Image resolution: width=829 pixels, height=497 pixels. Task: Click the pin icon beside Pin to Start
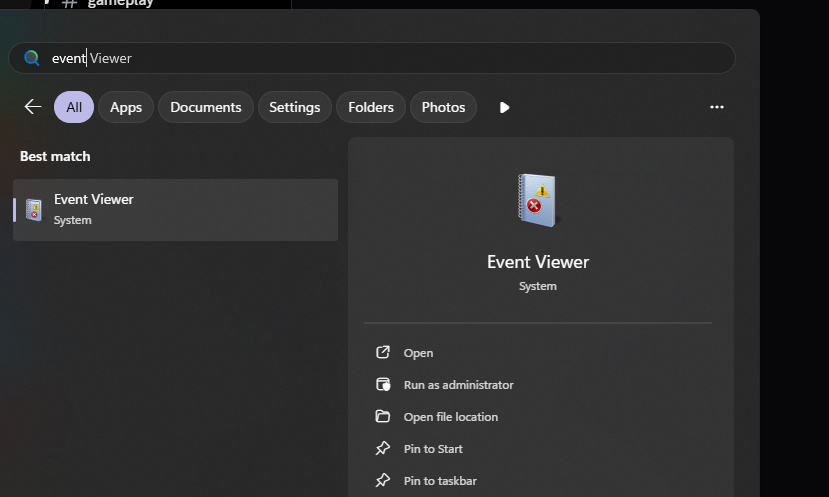tap(383, 448)
